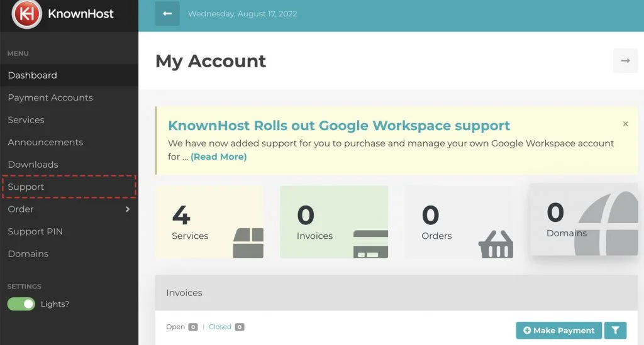Screen dimensions: 644x345
Task: Click the KnownHost logo icon
Action: pos(26,14)
